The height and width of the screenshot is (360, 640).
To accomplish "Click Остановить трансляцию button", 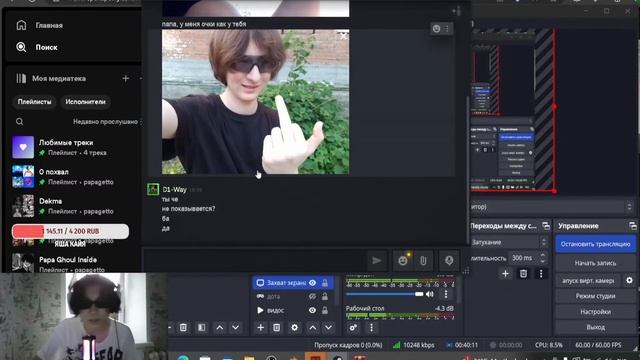I will pyautogui.click(x=595, y=244).
